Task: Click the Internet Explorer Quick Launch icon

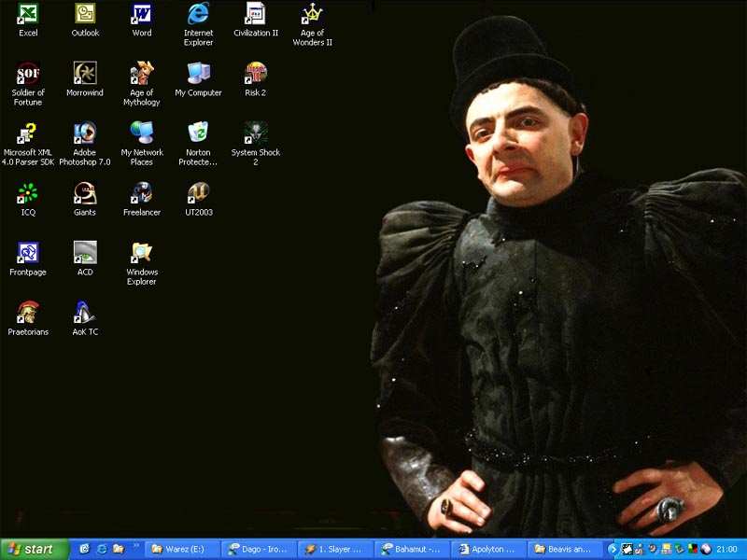Action: (102, 550)
